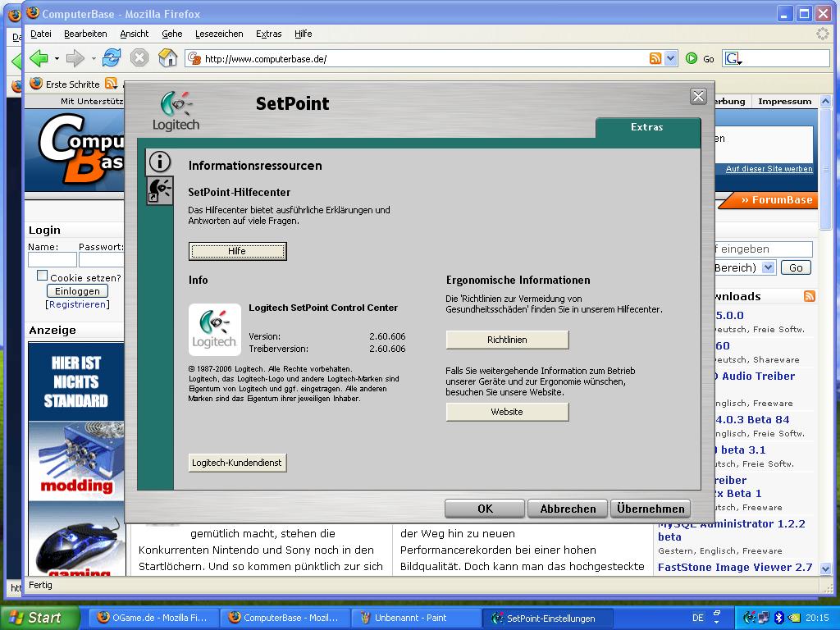Click the Downloads RSS icon
The width and height of the screenshot is (840, 630).
click(x=809, y=296)
